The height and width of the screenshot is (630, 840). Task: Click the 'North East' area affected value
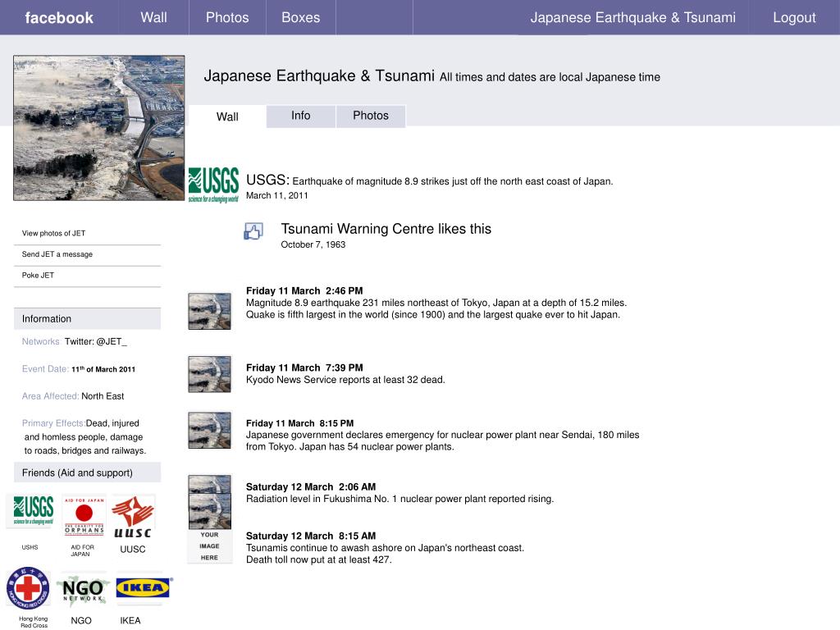click(103, 396)
